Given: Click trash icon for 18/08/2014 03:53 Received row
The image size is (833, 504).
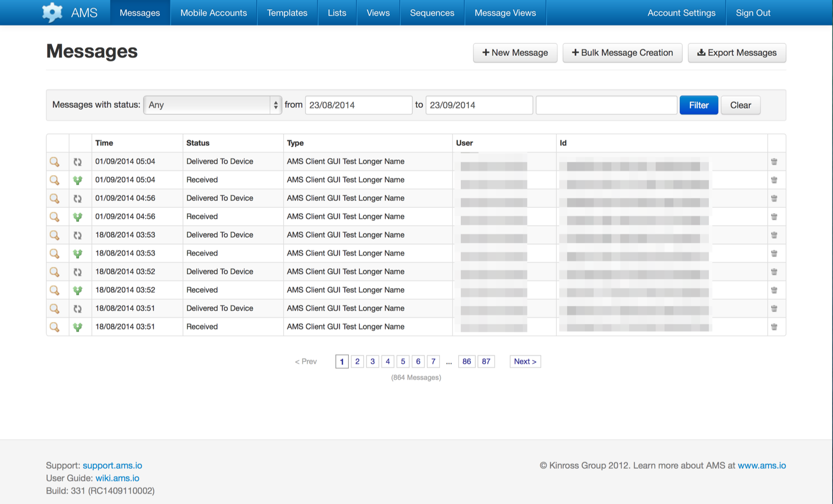Looking at the screenshot, I should [x=774, y=254].
